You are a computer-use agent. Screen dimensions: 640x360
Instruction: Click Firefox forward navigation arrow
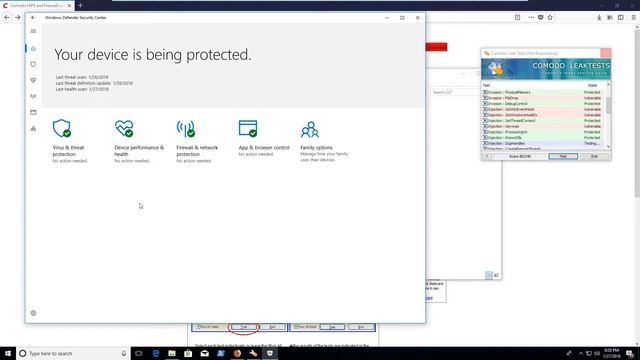pos(18,18)
